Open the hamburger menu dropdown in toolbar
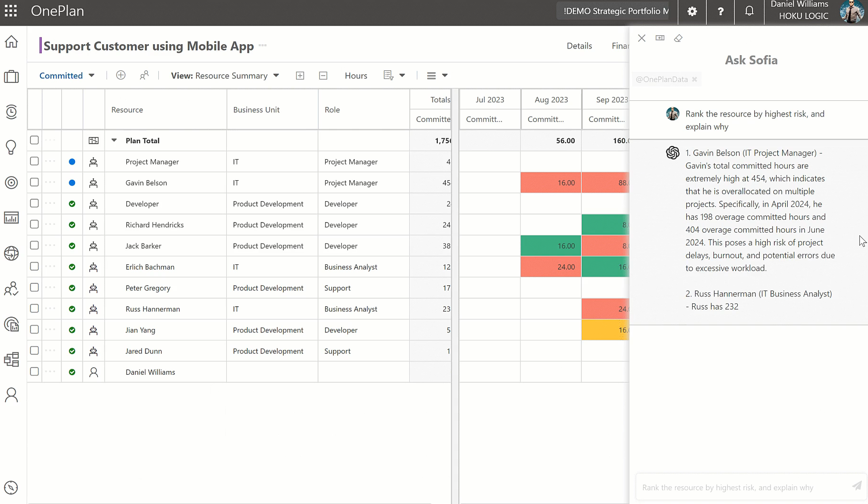Image resolution: width=868 pixels, height=504 pixels. click(x=437, y=76)
